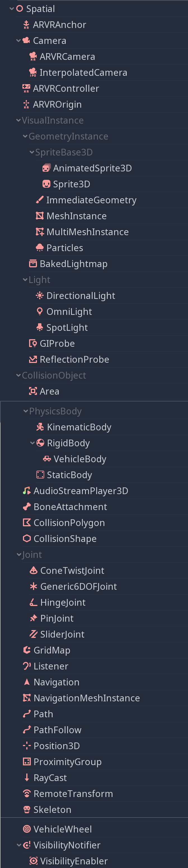
Task: Collapse the VisibilityNotifier subtree
Action: [x=19, y=845]
